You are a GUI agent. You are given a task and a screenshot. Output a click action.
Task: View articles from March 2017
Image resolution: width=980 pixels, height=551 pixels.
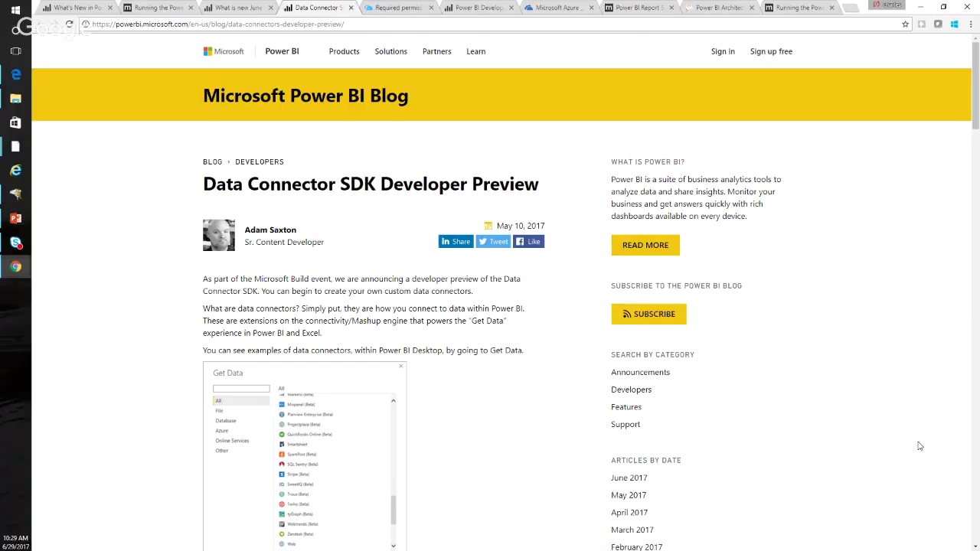coord(632,530)
